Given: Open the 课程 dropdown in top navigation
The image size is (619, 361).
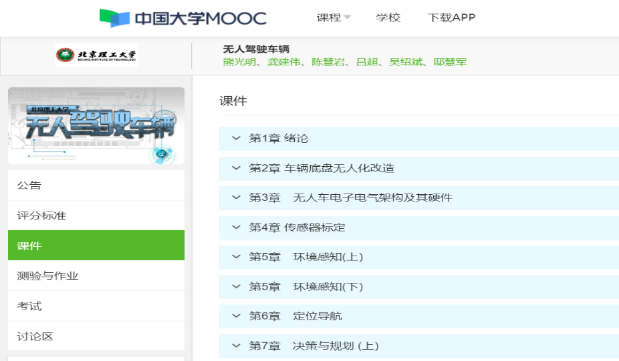Looking at the screenshot, I should (x=333, y=17).
